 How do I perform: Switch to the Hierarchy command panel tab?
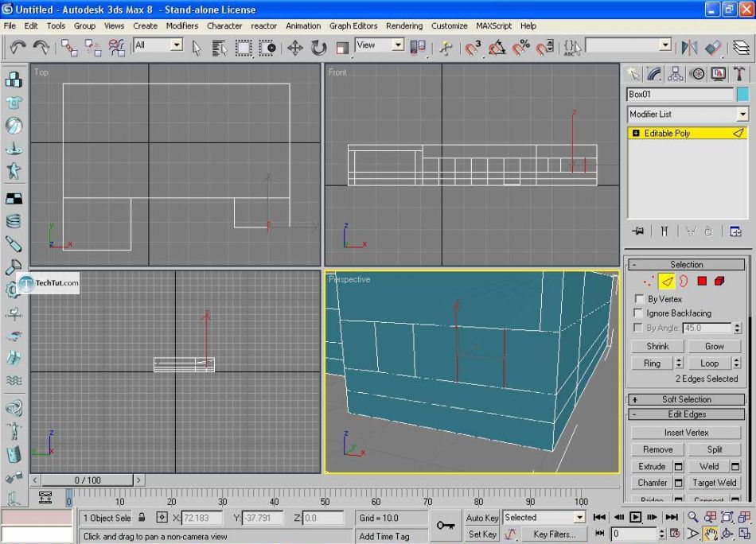pos(676,74)
